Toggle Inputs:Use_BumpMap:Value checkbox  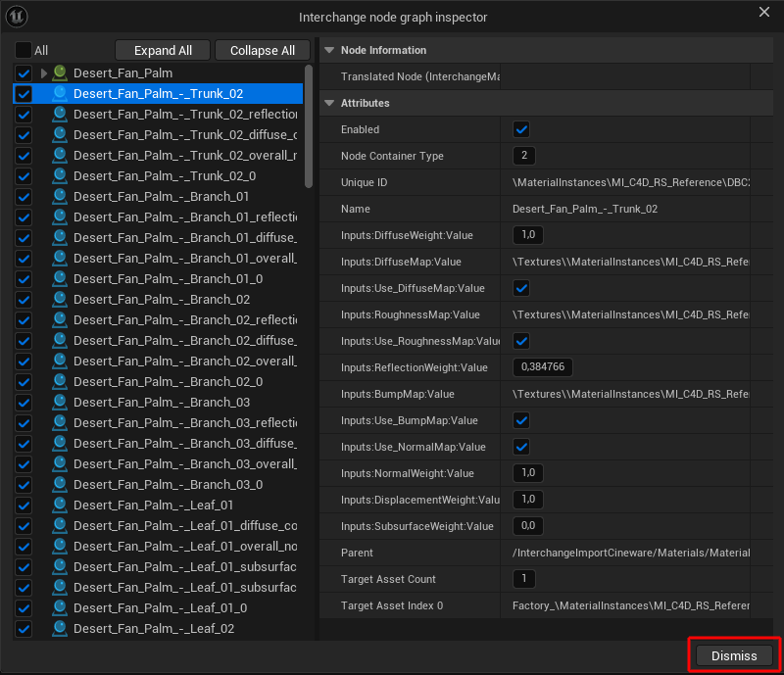(521, 420)
